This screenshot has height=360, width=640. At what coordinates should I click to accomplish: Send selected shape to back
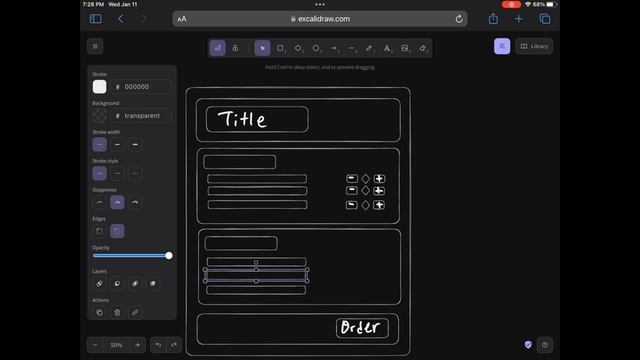[x=100, y=284]
